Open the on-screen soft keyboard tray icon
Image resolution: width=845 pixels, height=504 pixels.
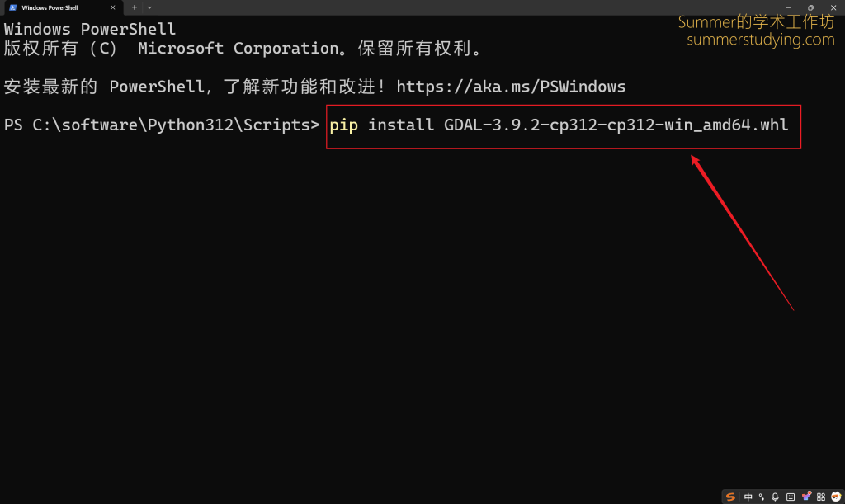pos(790,496)
